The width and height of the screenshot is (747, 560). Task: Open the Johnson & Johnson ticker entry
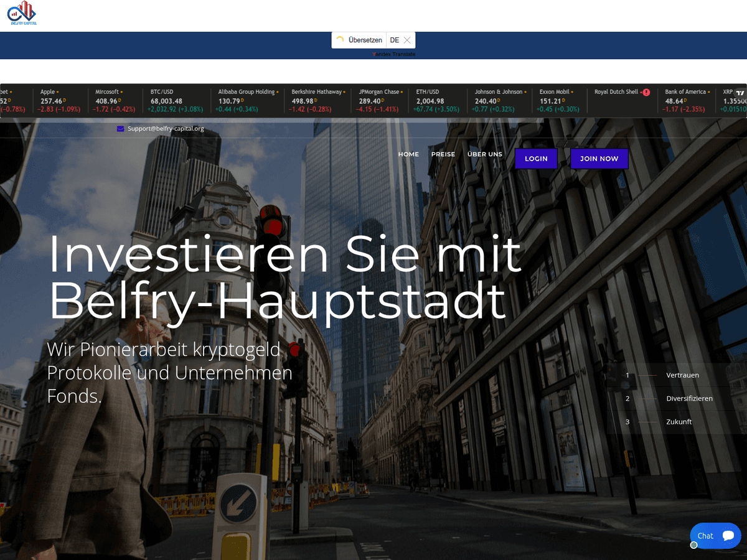[499, 100]
